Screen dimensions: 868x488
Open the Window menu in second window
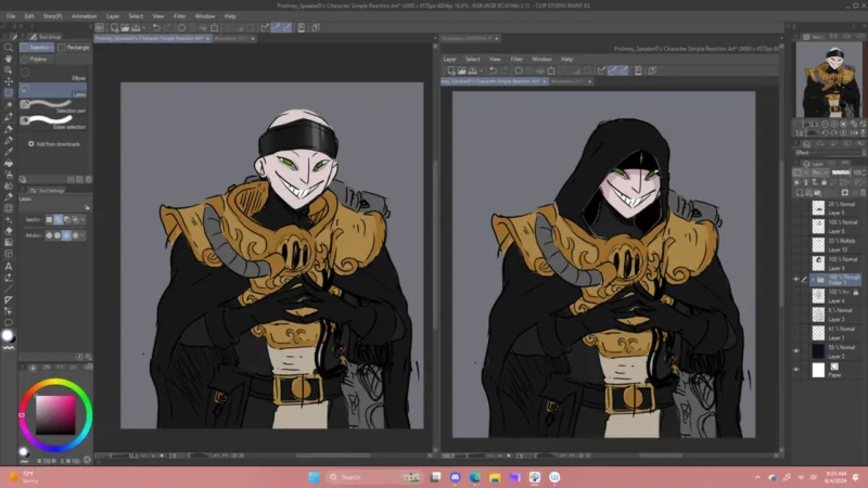coord(542,59)
